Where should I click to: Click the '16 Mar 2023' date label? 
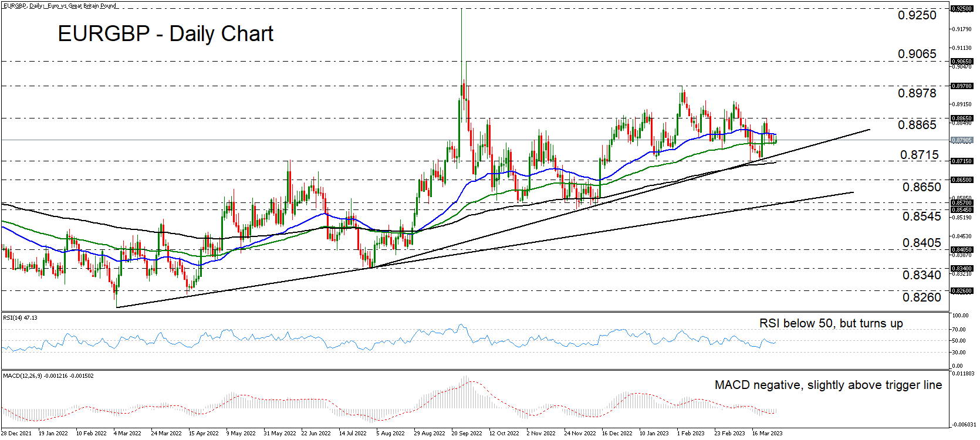(x=767, y=434)
